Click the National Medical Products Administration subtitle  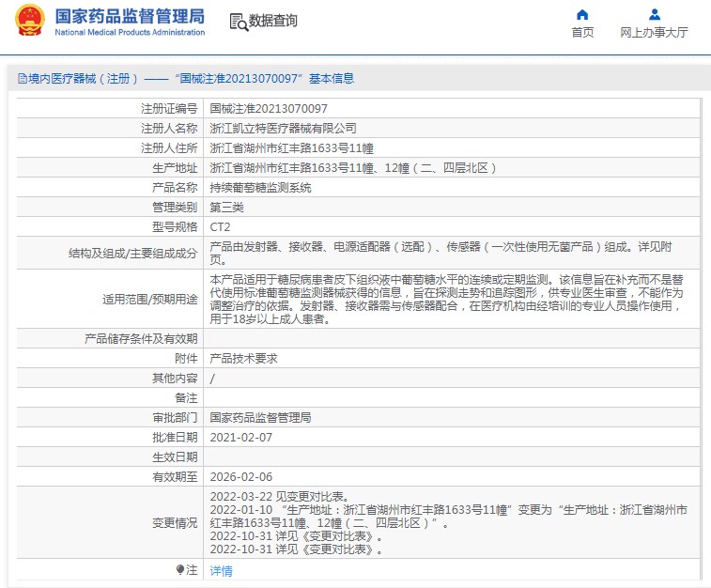pyautogui.click(x=129, y=32)
